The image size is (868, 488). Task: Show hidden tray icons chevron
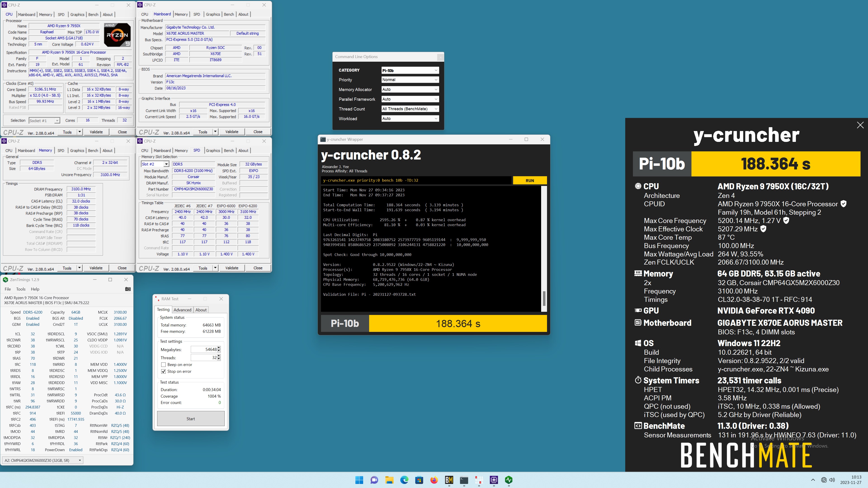pos(813,480)
